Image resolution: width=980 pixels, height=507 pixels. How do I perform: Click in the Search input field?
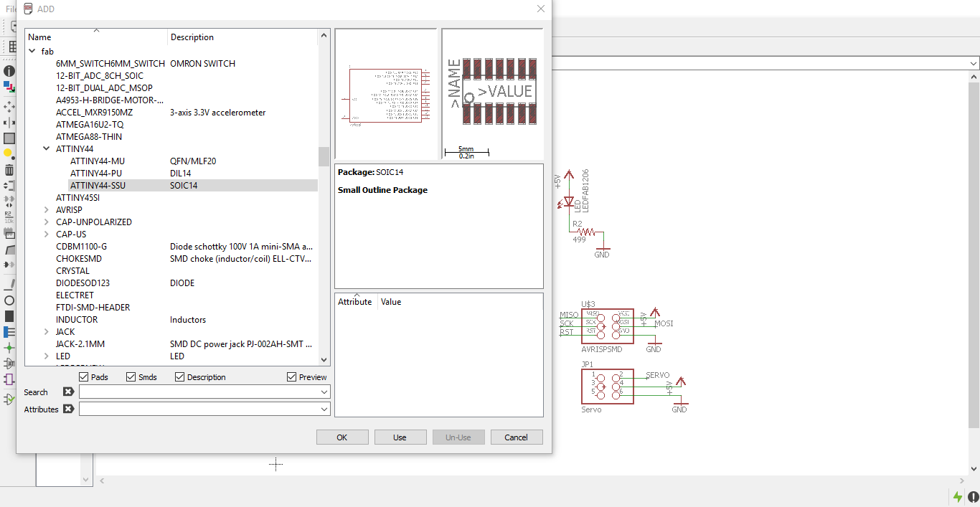(199, 392)
